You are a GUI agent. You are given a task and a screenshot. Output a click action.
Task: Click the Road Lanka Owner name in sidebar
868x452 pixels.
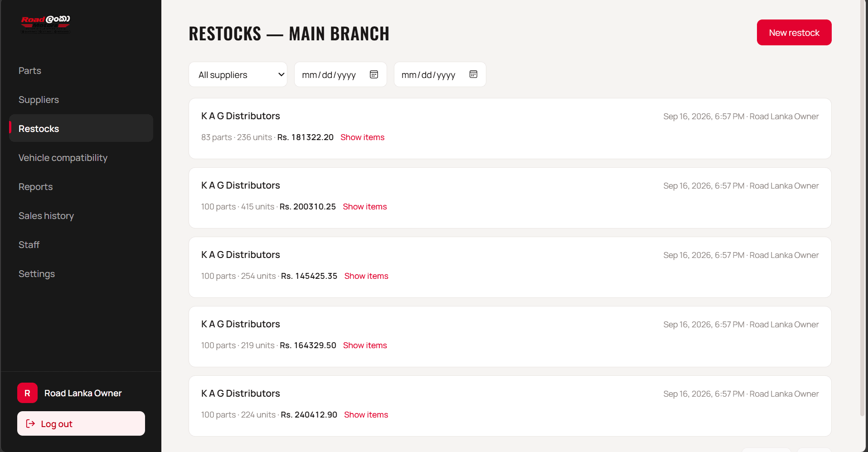[83, 393]
